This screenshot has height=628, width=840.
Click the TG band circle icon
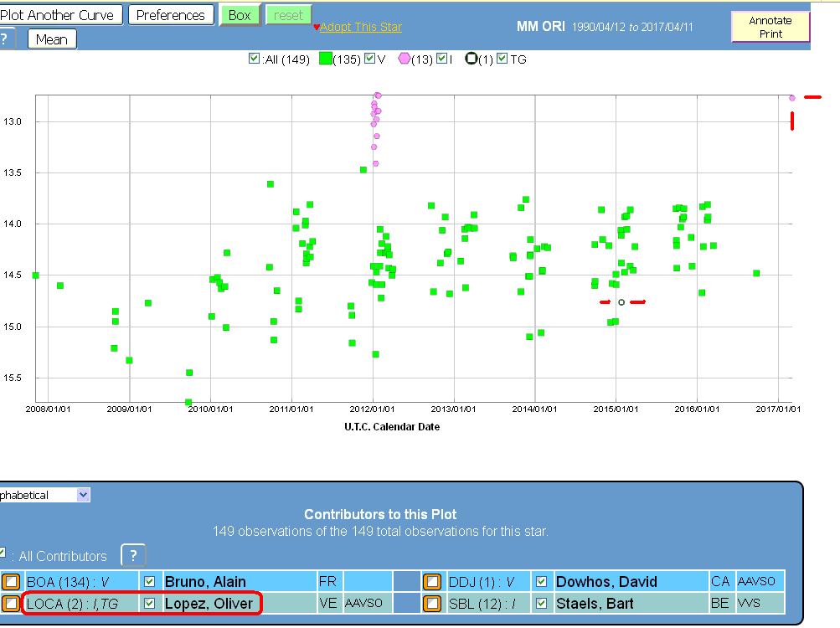(472, 59)
